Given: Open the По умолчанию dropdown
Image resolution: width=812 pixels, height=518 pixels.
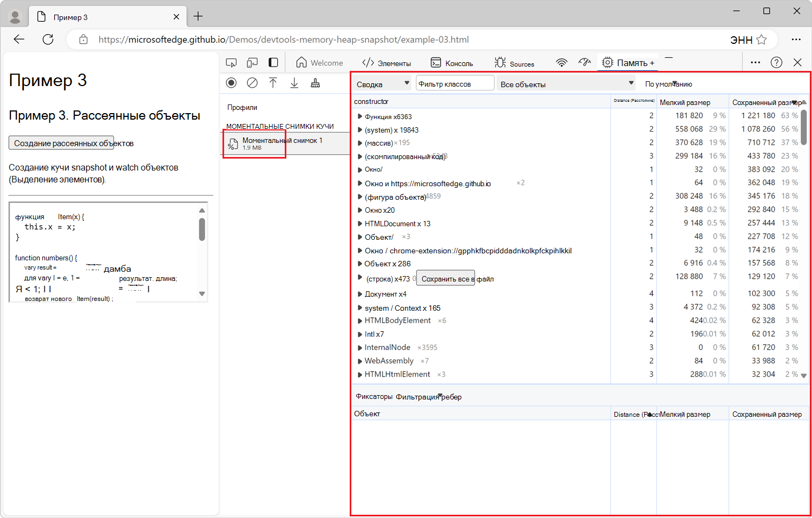Looking at the screenshot, I should click(668, 84).
